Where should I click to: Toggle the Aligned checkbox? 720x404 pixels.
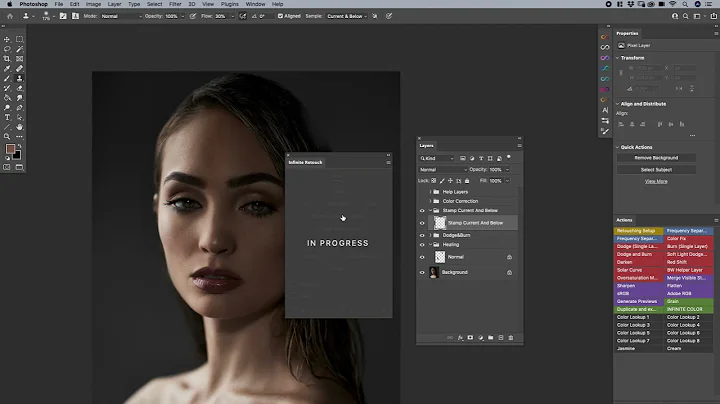pos(280,16)
